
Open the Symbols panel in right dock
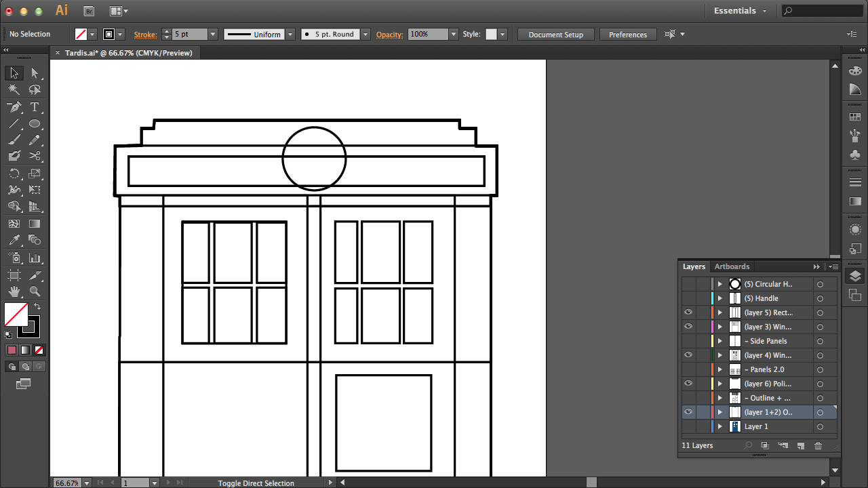pyautogui.click(x=855, y=155)
